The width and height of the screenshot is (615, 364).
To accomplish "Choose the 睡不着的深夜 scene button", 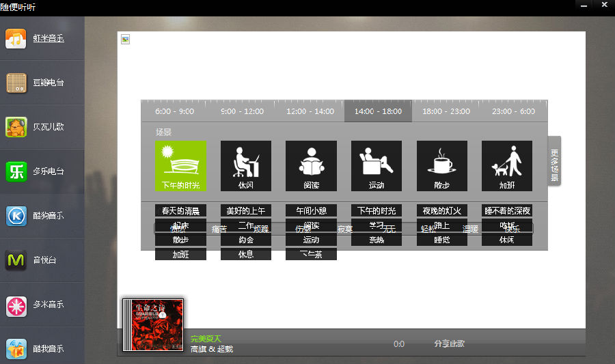I will [x=507, y=210].
